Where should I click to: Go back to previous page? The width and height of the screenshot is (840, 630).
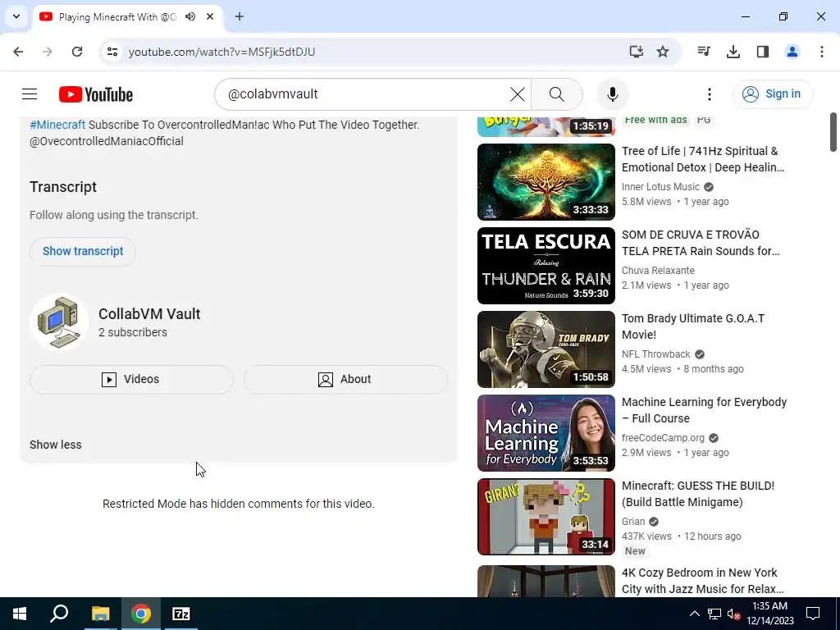coord(18,52)
